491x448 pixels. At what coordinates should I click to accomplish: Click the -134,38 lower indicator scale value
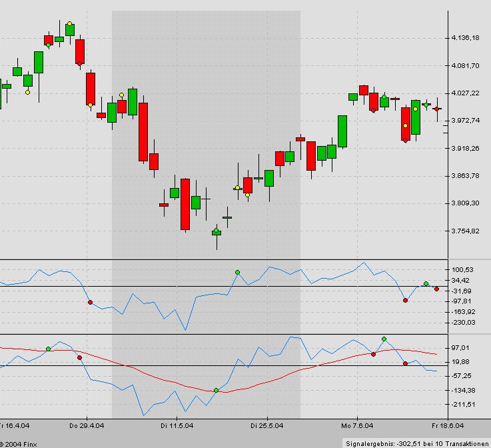point(463,391)
